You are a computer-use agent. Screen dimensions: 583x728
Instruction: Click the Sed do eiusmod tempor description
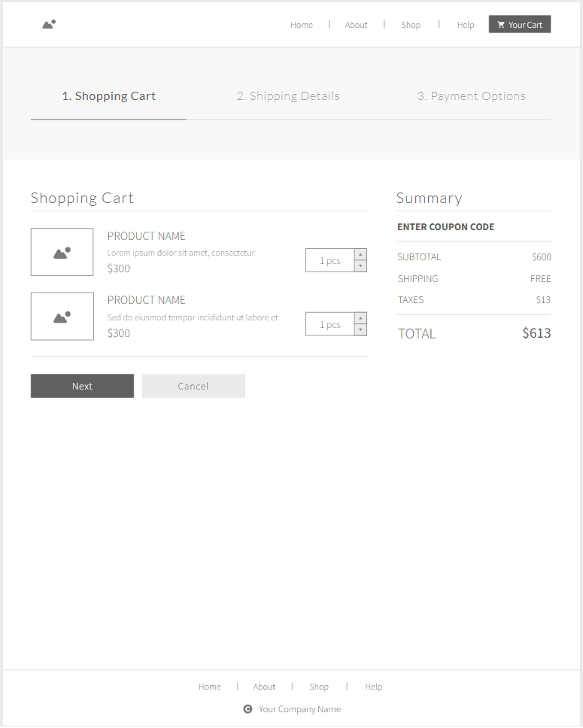[x=193, y=317]
